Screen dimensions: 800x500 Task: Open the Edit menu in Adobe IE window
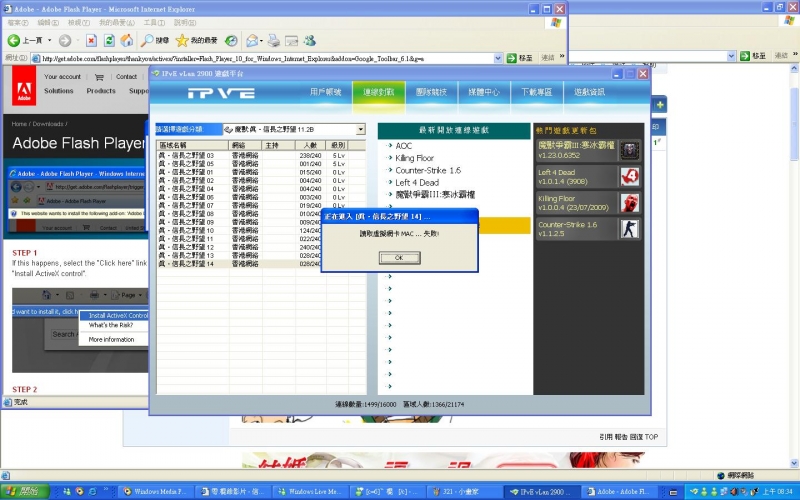coord(47,22)
